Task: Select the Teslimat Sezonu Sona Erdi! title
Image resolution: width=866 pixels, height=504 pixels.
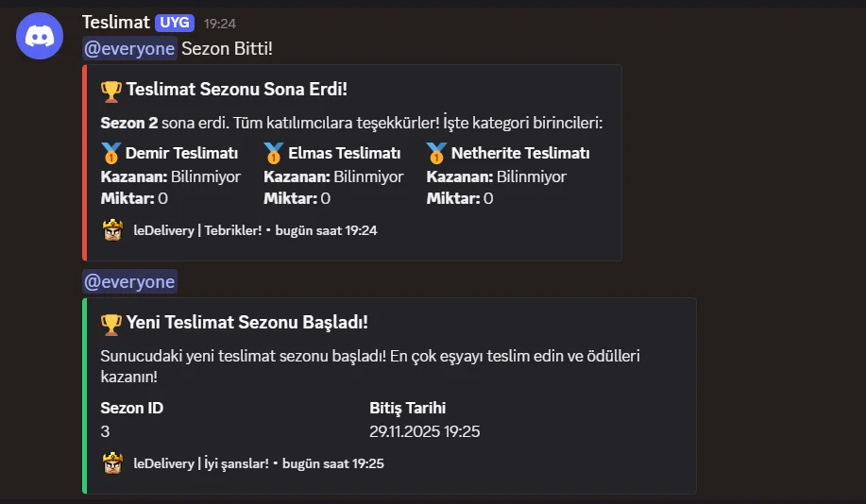Action: tap(237, 90)
